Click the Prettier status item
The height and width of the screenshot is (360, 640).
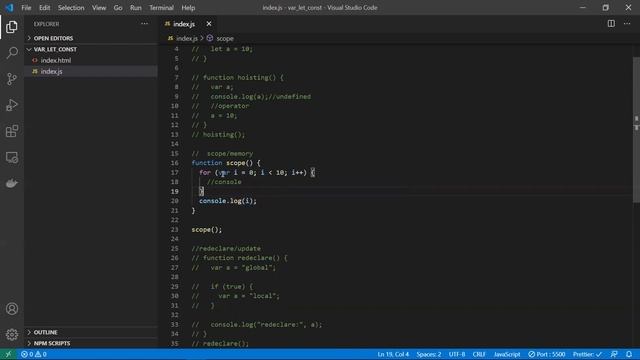click(x=587, y=354)
